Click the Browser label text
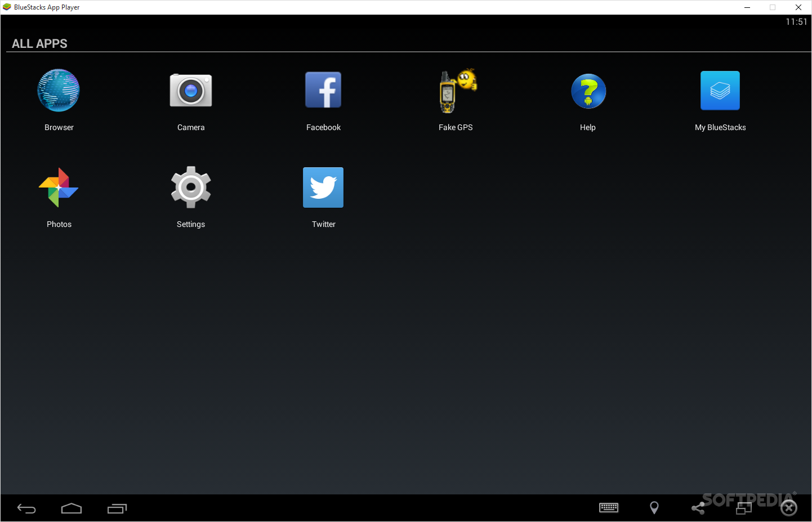This screenshot has height=522, width=812. pyautogui.click(x=59, y=128)
